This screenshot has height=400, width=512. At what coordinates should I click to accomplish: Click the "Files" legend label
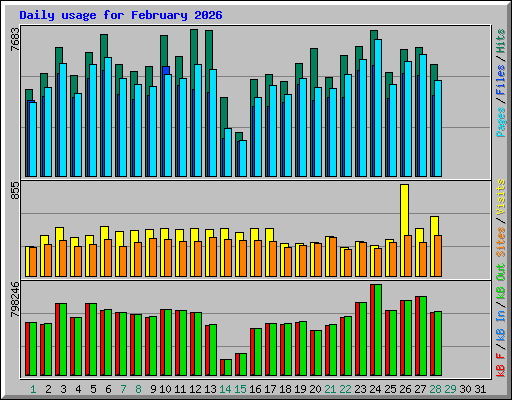pyautogui.click(x=501, y=80)
